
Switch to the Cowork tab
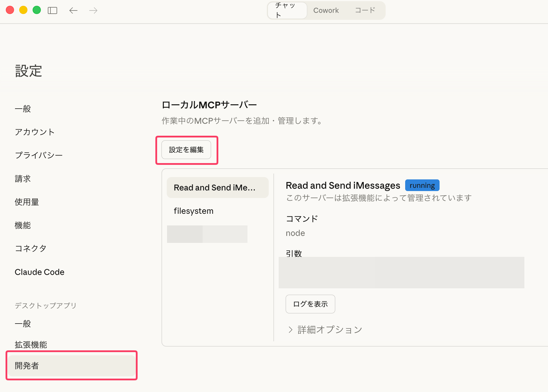tap(326, 10)
